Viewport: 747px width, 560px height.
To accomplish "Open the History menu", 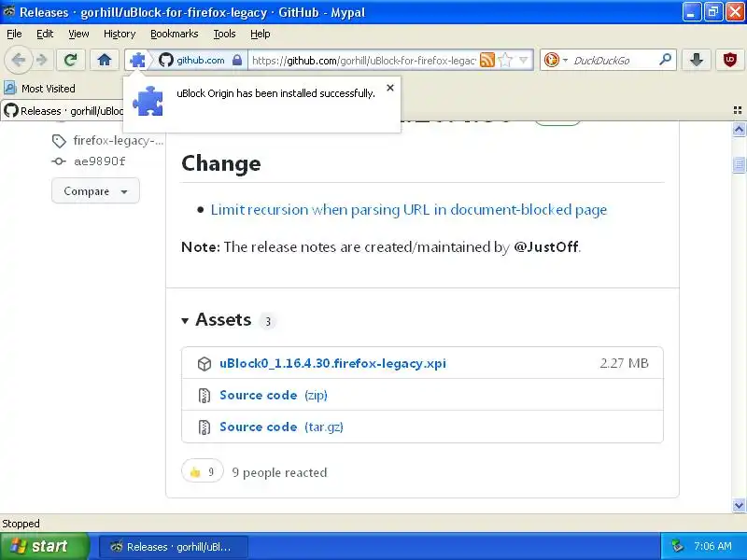I will (120, 34).
